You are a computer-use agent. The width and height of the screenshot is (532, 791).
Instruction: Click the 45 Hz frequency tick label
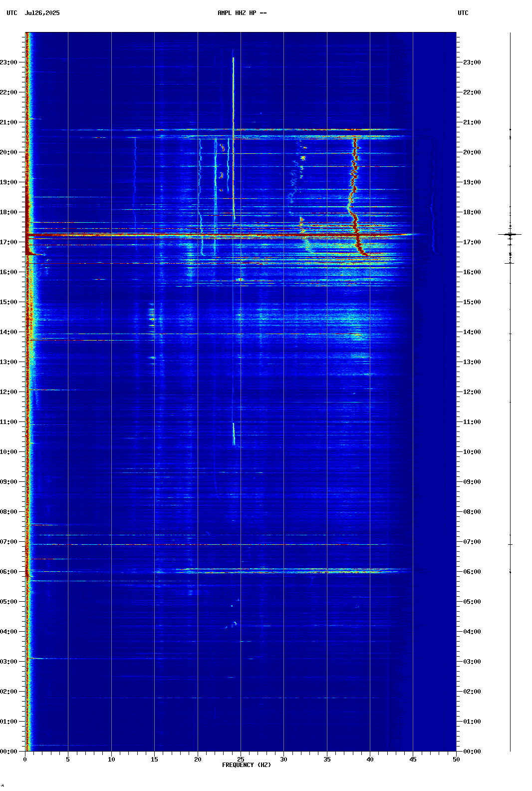413,760
